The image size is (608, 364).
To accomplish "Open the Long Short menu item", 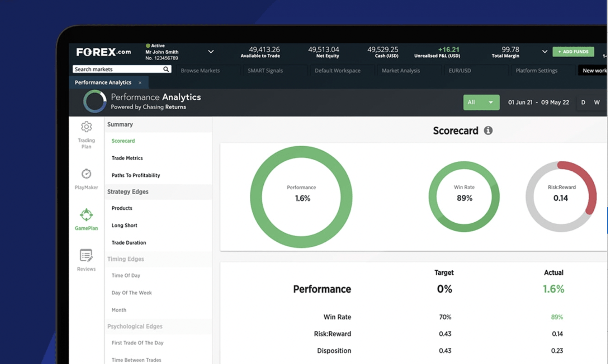I will pos(124,225).
